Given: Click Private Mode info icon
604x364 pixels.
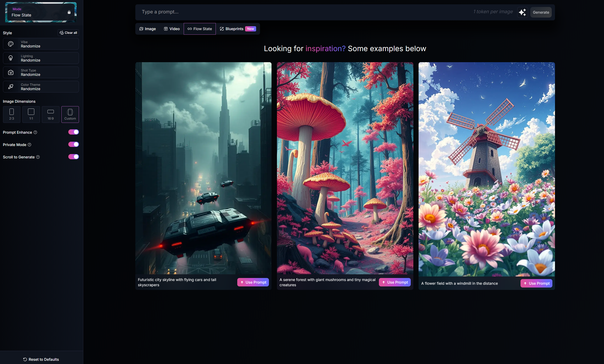Looking at the screenshot, I should point(29,145).
